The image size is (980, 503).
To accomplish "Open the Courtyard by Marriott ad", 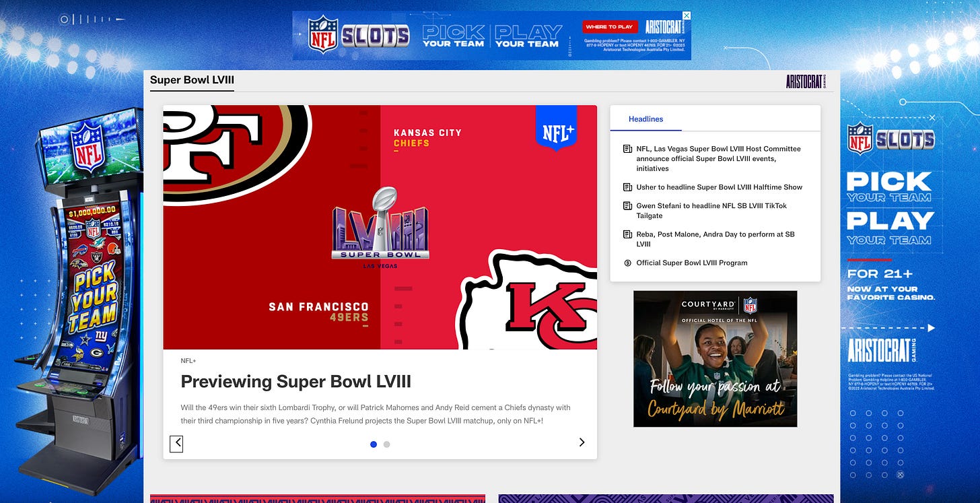I will (715, 359).
